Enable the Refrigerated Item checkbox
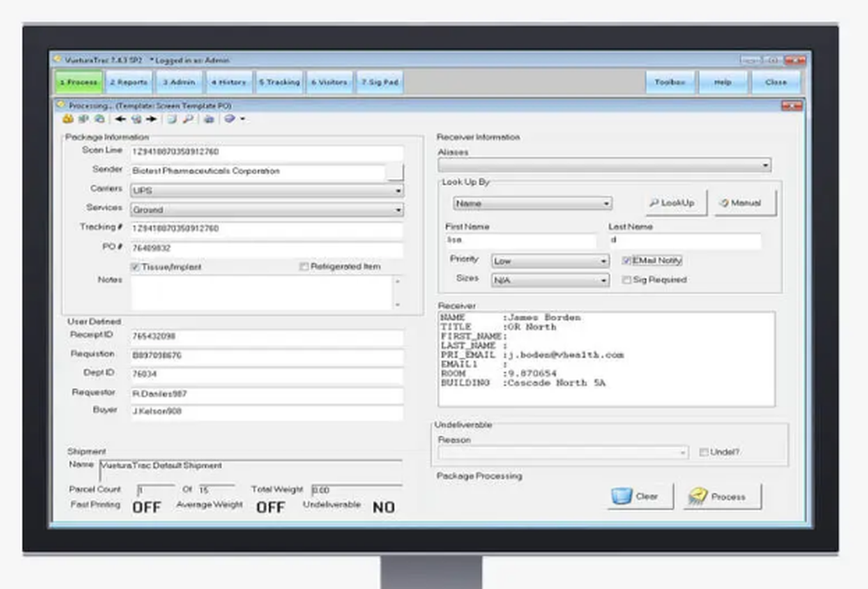This screenshot has width=868, height=589. coord(303,267)
